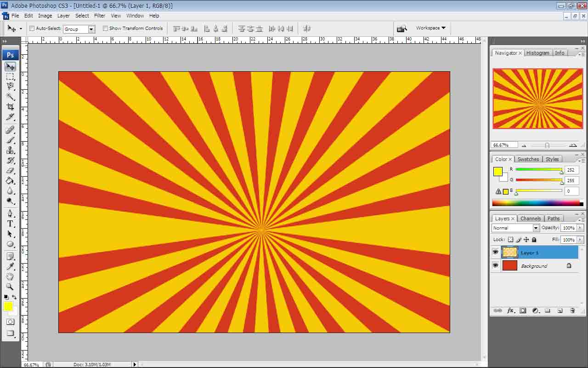Screen dimensions: 588x368
Task: Select the Rectangular Marquee tool
Action: [10, 76]
